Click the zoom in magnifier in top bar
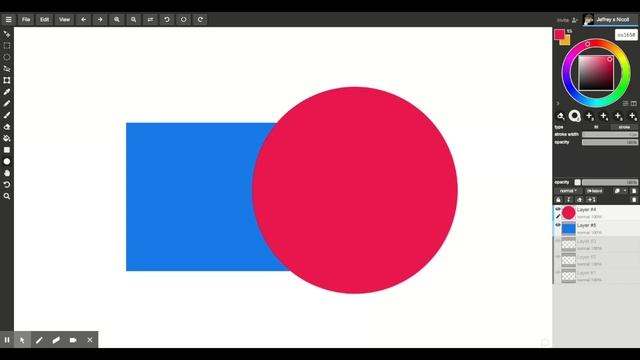This screenshot has height=360, width=640. [117, 20]
